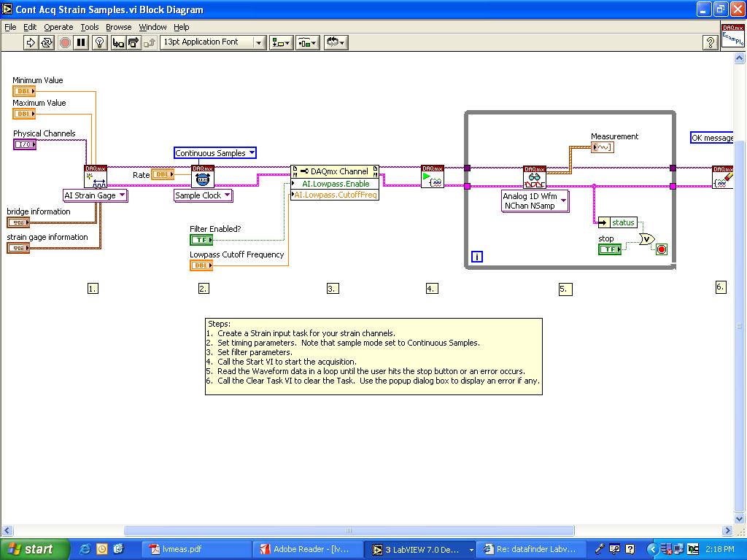Select the Physical Channels I/O terminal
The height and width of the screenshot is (560, 747).
click(x=25, y=144)
